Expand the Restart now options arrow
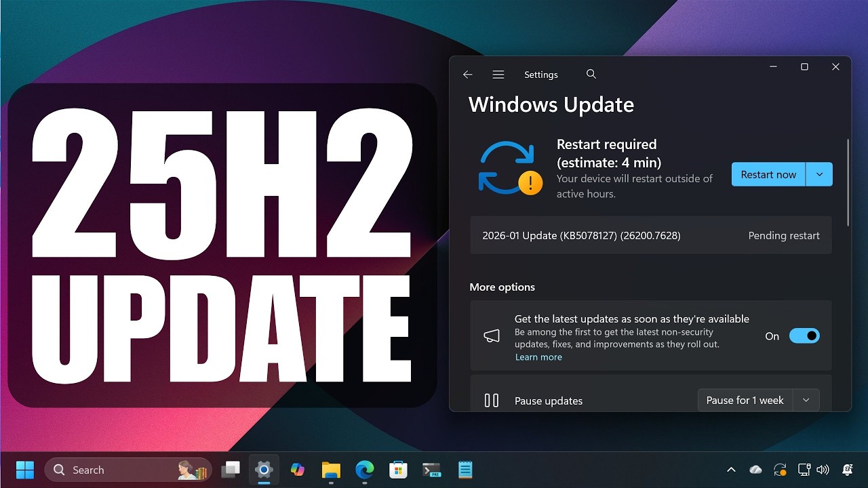 [x=819, y=174]
